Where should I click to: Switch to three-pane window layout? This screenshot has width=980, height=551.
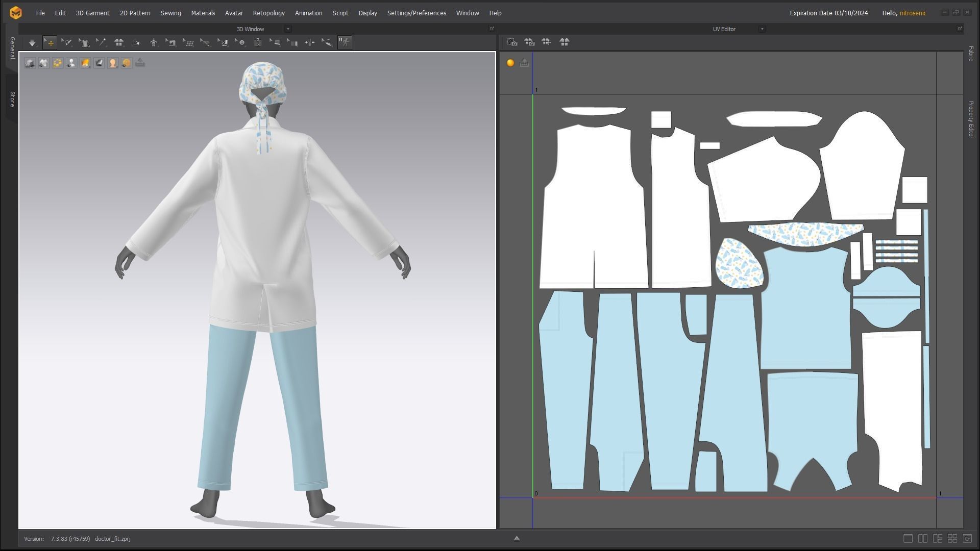tap(938, 538)
